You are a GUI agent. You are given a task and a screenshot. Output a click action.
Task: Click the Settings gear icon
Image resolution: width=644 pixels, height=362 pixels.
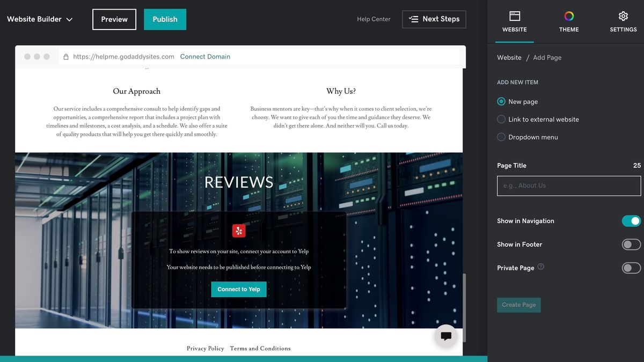tap(623, 16)
